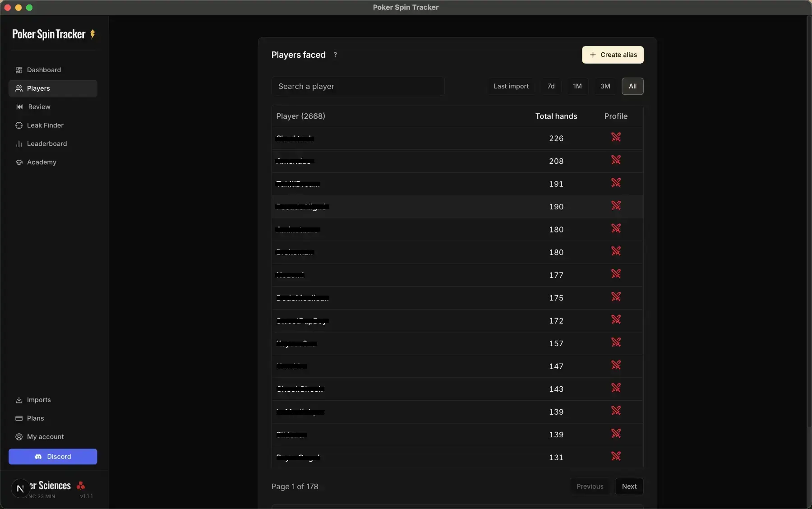Open Discord from the sidebar

(52, 457)
